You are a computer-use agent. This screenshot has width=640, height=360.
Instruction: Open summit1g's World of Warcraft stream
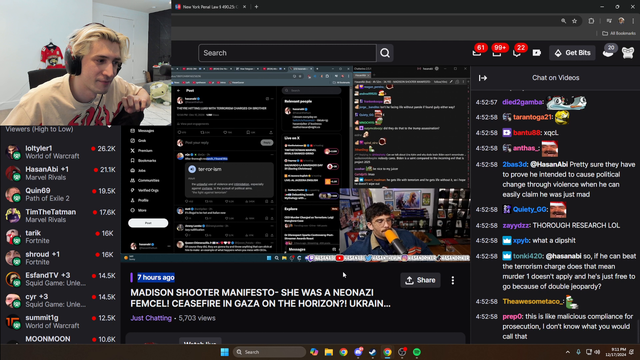(60, 322)
